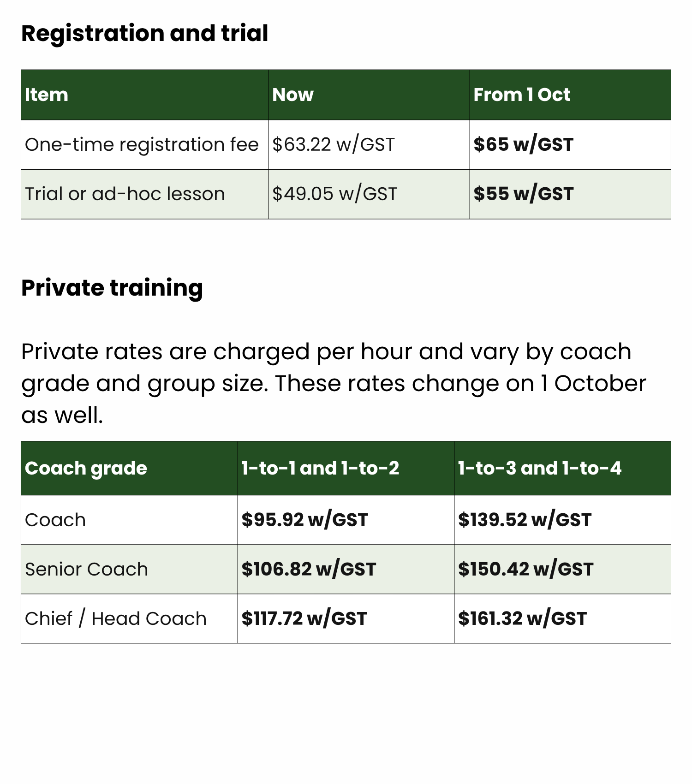Viewport: 692px width, 784px height.
Task: Click the 'Now' column header
Action: [292, 95]
